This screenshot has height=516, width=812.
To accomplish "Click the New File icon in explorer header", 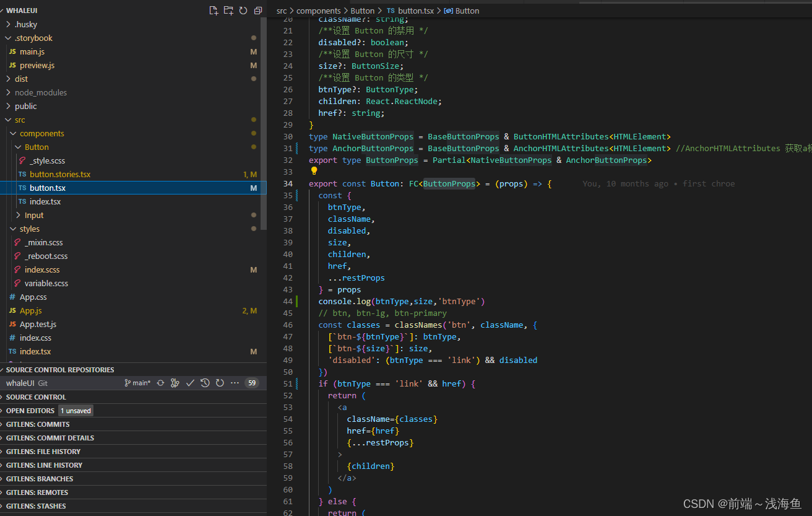I will pos(214,11).
